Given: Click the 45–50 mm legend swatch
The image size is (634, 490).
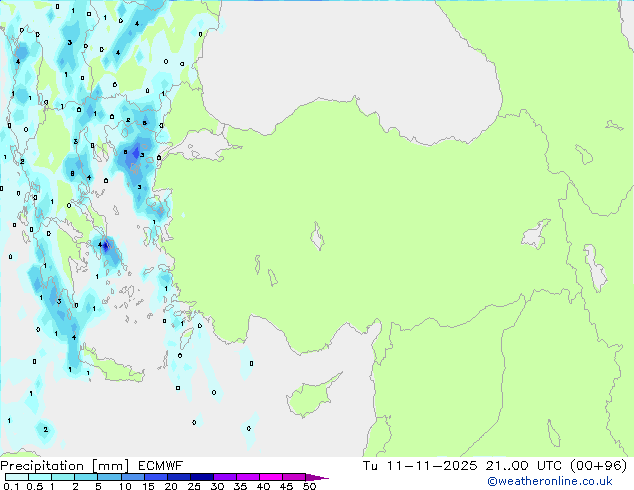Looking at the screenshot, I should click(294, 477).
